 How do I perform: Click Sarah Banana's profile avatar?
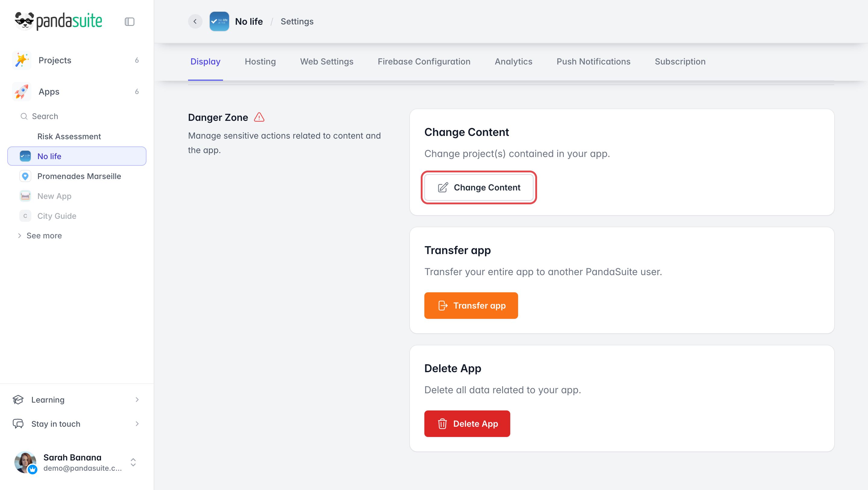(x=25, y=462)
